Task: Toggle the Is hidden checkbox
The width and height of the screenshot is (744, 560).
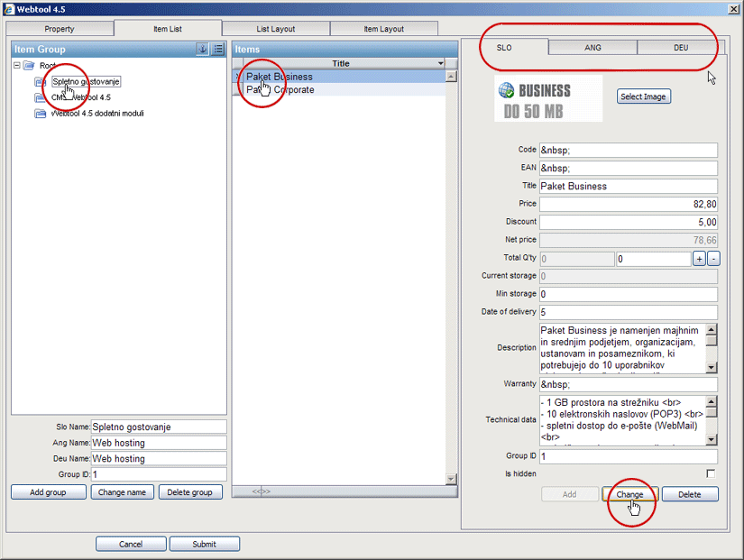Action: tap(711, 473)
